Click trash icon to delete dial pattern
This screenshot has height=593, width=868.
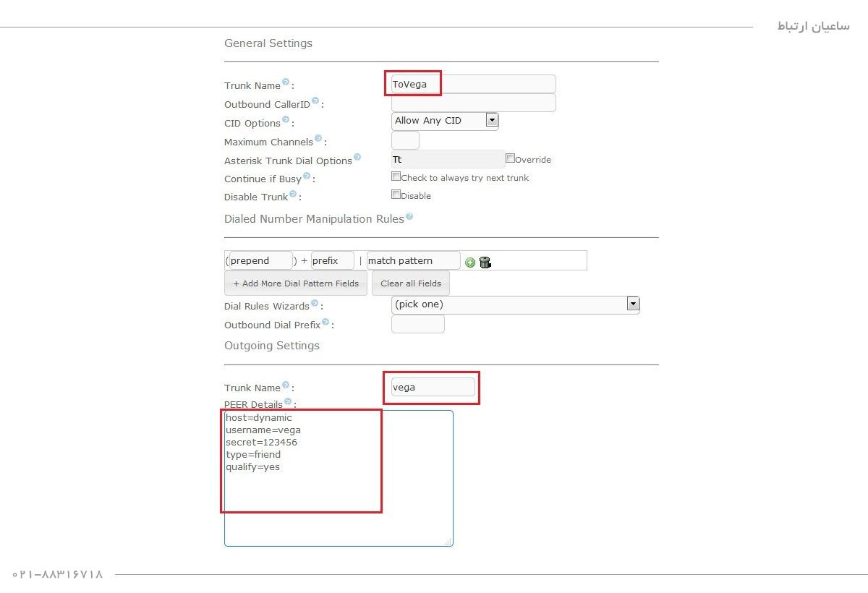(x=485, y=262)
